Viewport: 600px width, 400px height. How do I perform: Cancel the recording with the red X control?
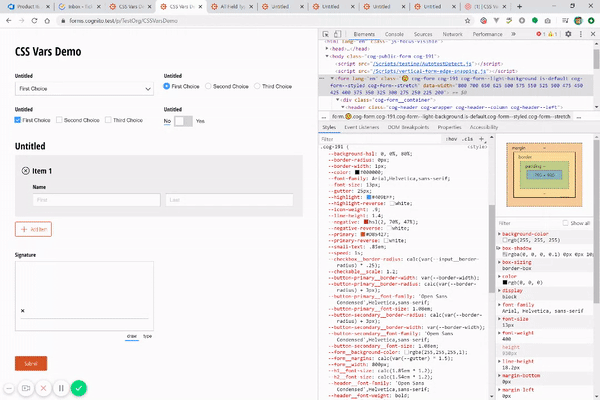[x=43, y=388]
